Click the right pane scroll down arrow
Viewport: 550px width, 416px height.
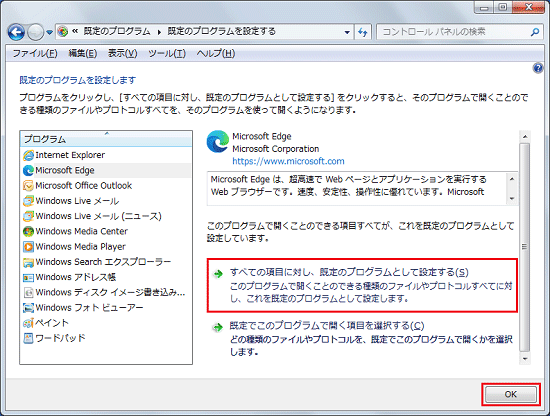[x=525, y=358]
